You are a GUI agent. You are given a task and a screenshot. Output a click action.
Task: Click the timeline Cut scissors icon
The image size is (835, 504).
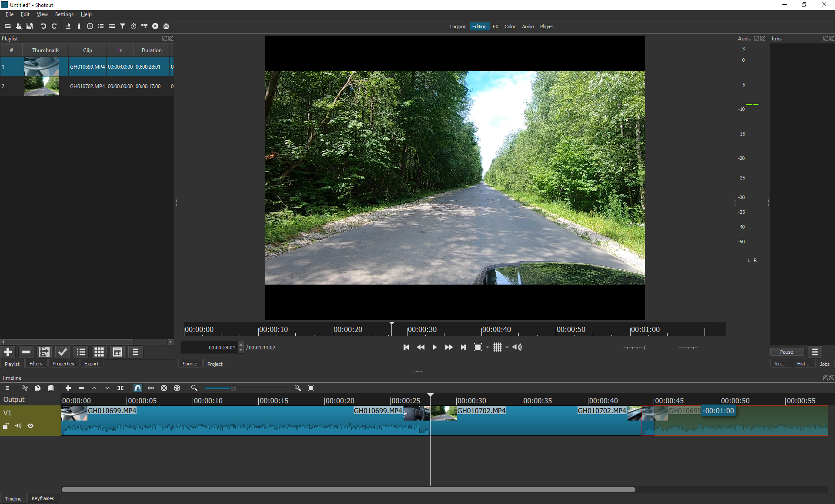point(25,388)
